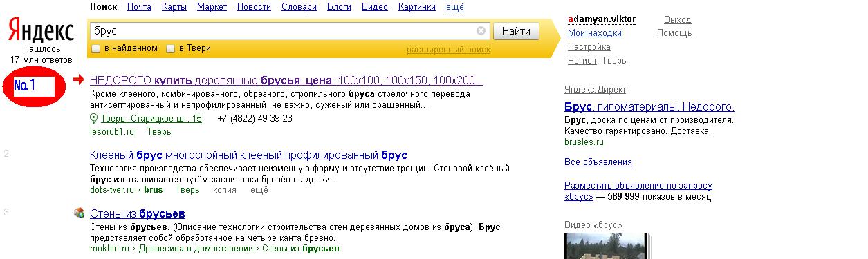Open 'Мои находки'
Image resolution: width=868 pixels, height=259 pixels.
tap(595, 33)
